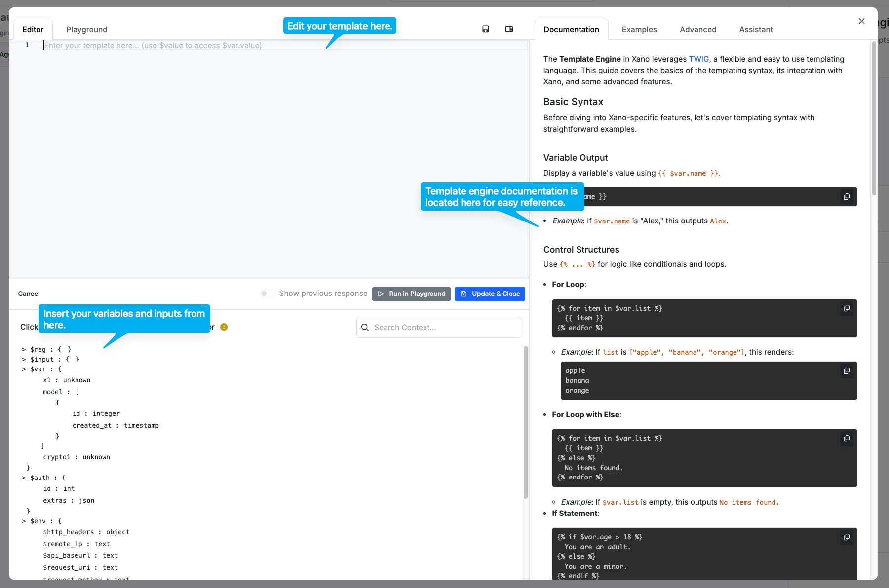Insert the extras : json field
Viewport: 889px width, 588px height.
69,500
